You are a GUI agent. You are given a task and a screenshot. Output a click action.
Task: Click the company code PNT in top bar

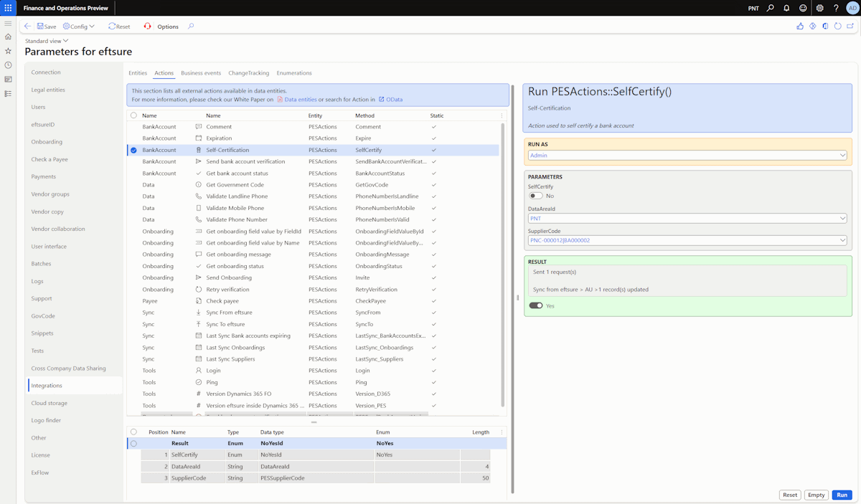pyautogui.click(x=753, y=9)
